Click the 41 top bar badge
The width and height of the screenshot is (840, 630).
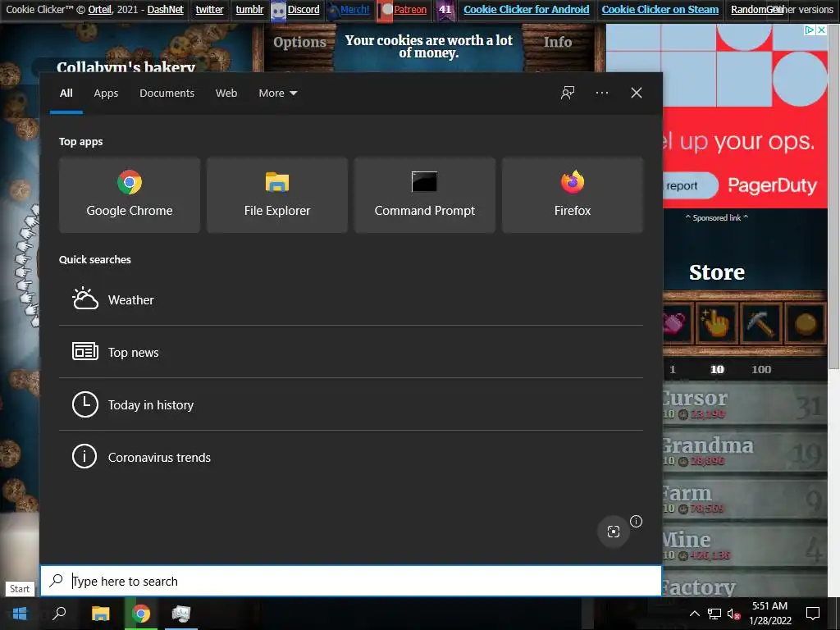click(445, 10)
